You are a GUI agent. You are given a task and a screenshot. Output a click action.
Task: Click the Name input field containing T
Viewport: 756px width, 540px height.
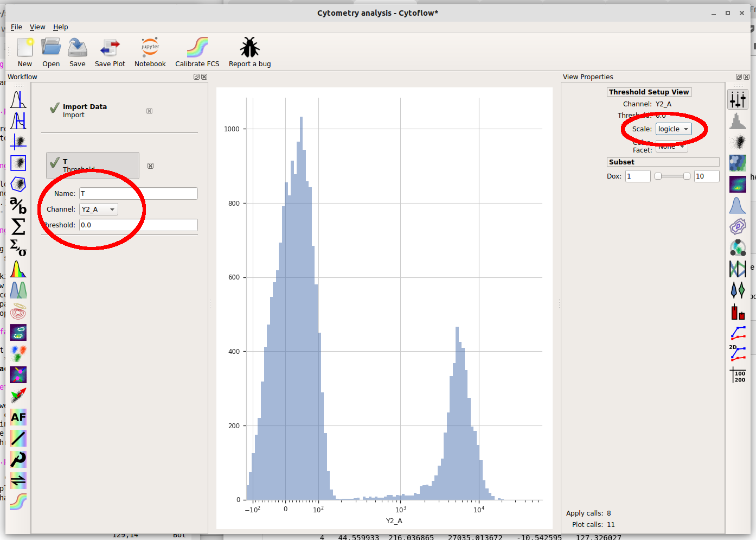(x=138, y=194)
